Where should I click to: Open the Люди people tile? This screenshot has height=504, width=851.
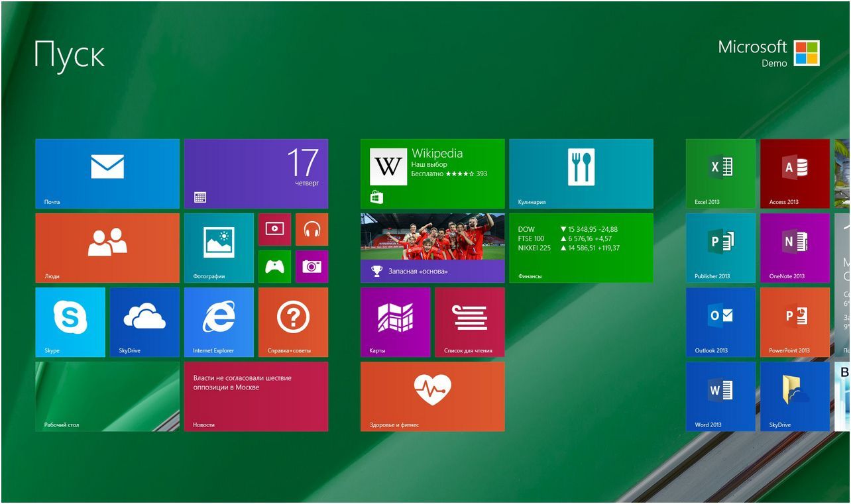[x=106, y=247]
